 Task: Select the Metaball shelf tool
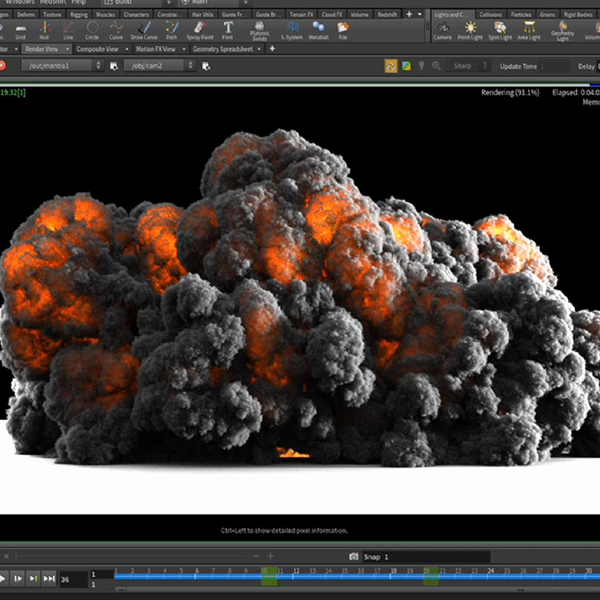[x=319, y=30]
